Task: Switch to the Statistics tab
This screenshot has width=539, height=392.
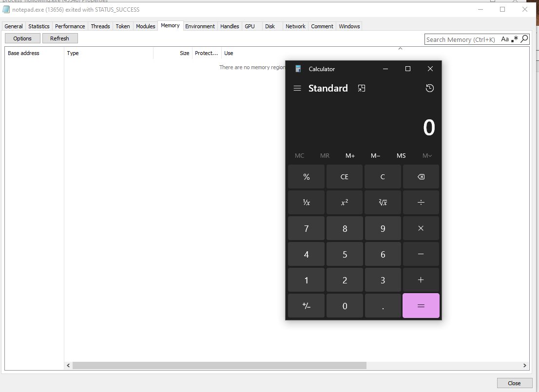Action: (39, 26)
